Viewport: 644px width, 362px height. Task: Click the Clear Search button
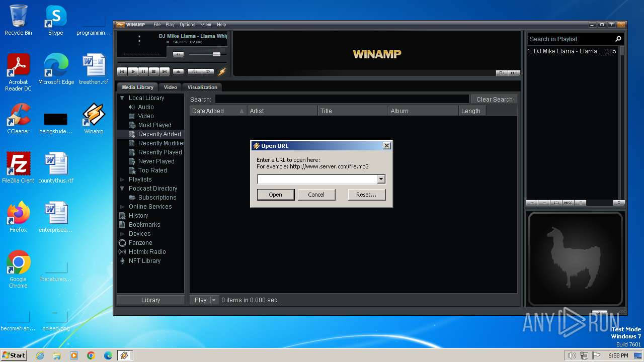point(494,100)
